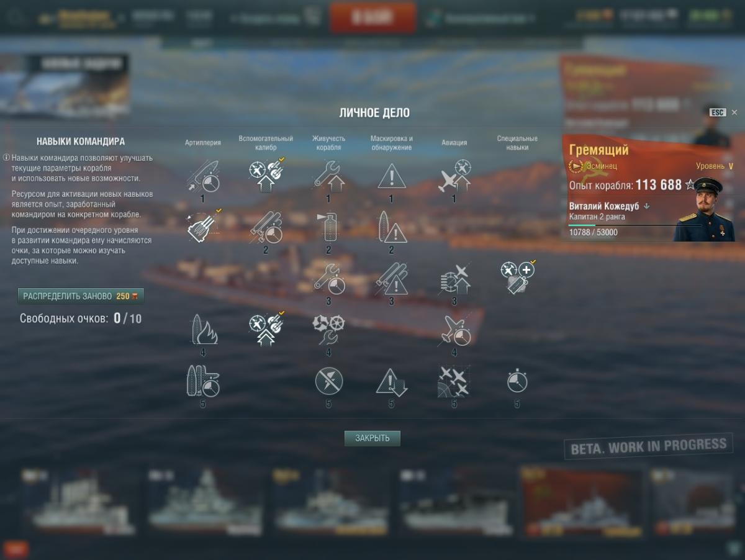Pick the stopwatch level 5 special skill
Screen dimensions: 745x560
(517, 381)
